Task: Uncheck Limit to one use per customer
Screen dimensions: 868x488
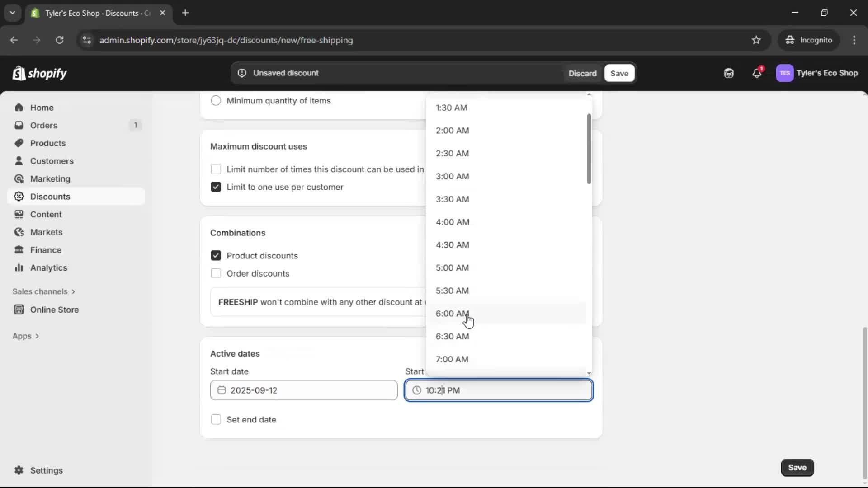Action: pos(216,187)
